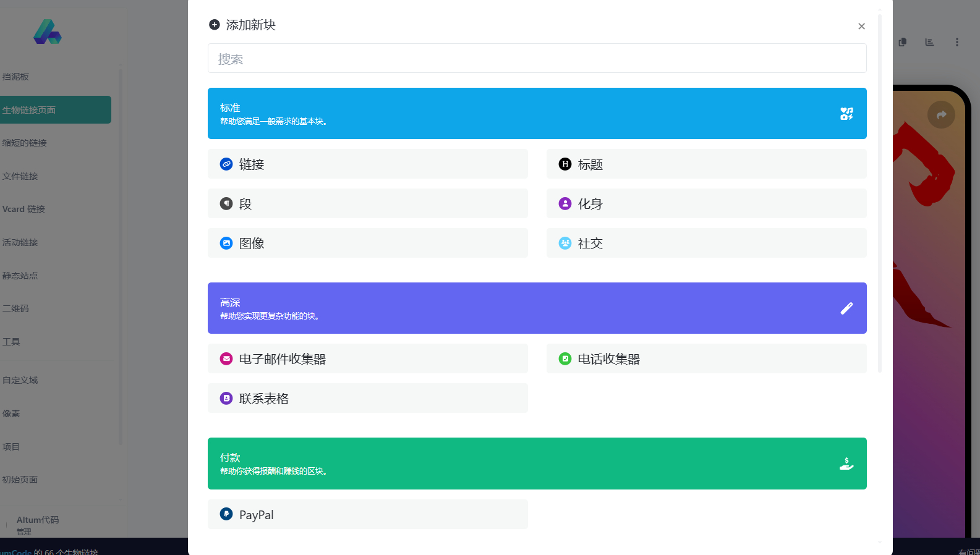The width and height of the screenshot is (980, 555).
Task: Add the 图像 image block icon
Action: tap(226, 243)
